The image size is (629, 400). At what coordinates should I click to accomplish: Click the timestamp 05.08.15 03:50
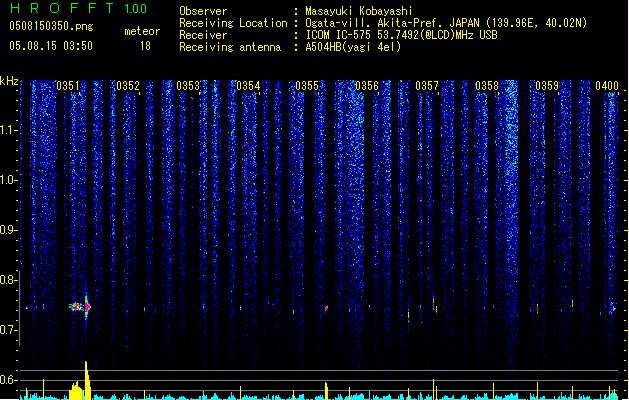(x=51, y=45)
